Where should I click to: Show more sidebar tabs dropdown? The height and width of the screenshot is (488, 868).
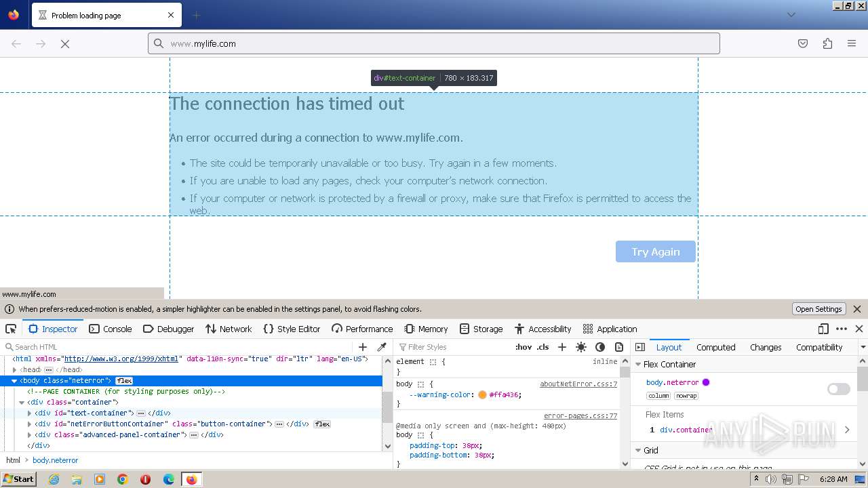click(863, 347)
